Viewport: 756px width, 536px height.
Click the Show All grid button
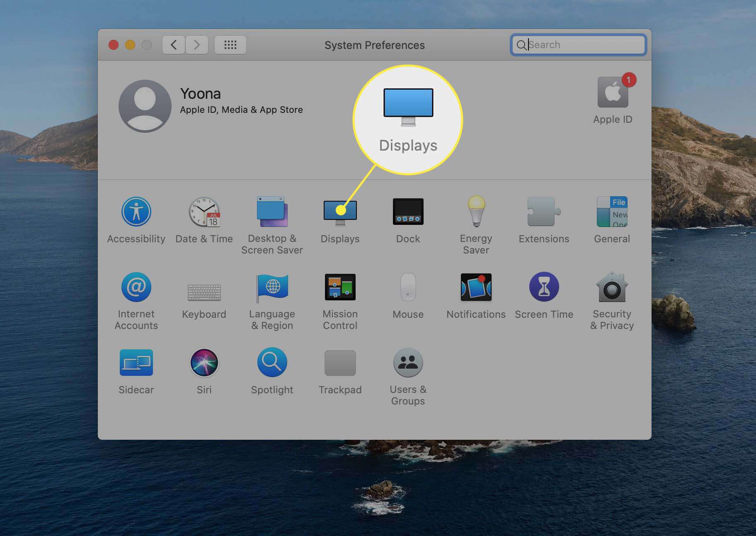pyautogui.click(x=230, y=45)
